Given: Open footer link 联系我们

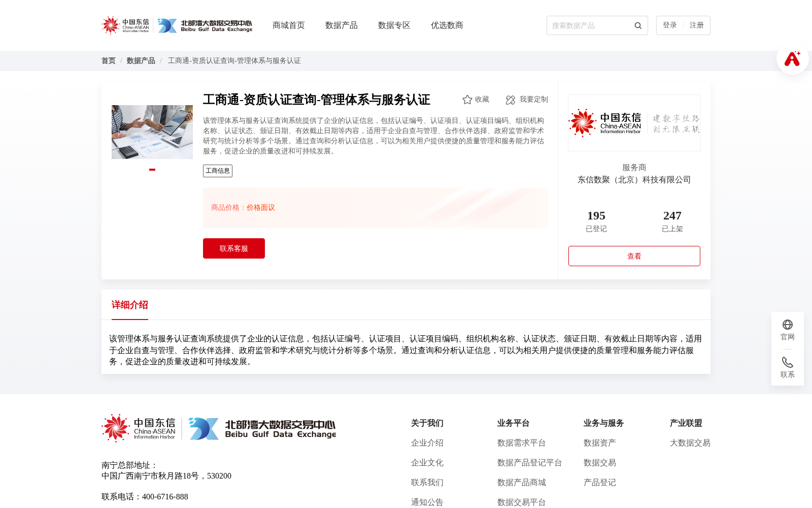Looking at the screenshot, I should tap(427, 483).
